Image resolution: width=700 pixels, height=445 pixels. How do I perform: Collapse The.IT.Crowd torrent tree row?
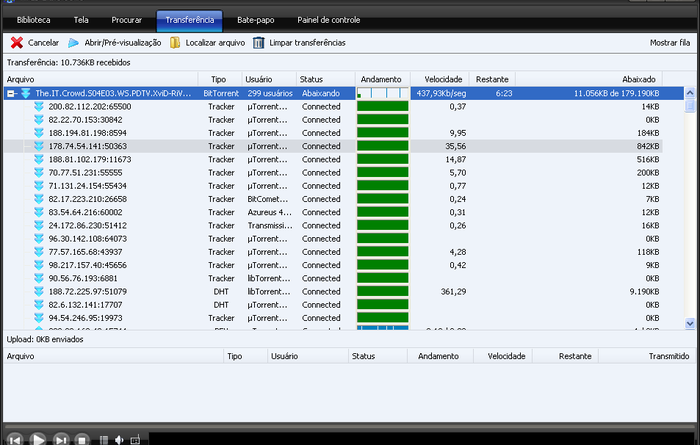11,93
